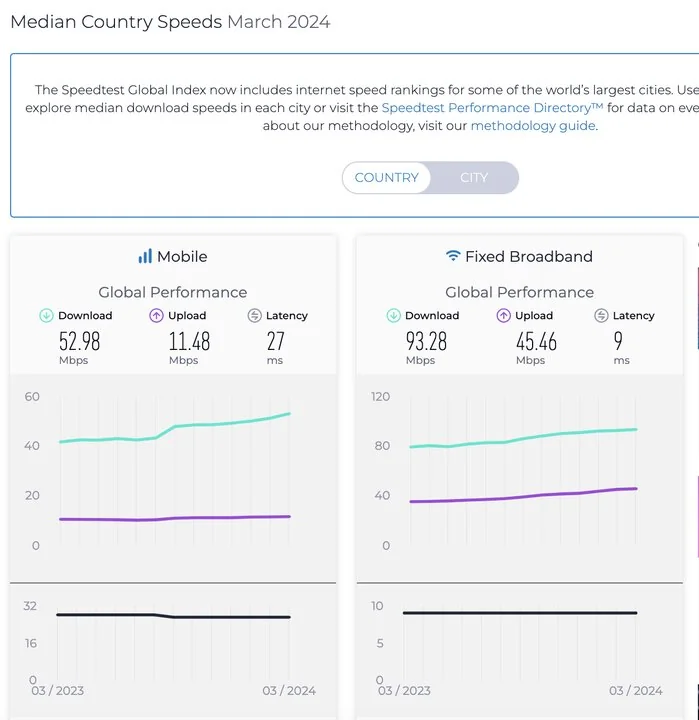Screen dimensions: 699x720
Task: Click the Fixed Broadband wifi icon
Action: (x=453, y=256)
